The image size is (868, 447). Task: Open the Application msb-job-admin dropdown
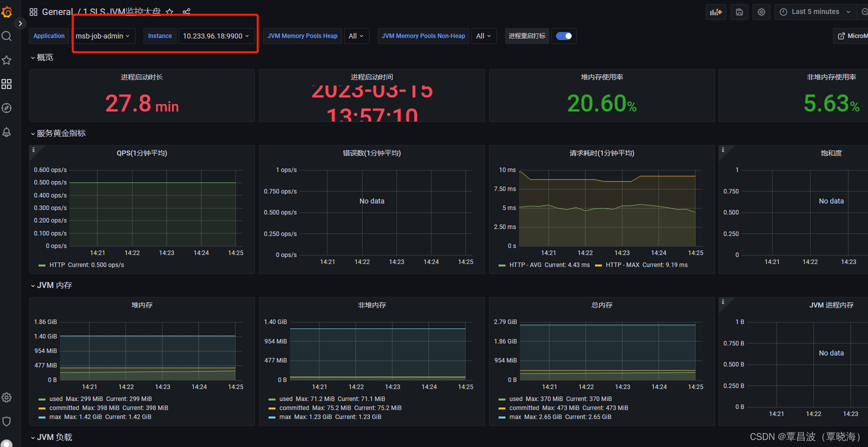[102, 36]
